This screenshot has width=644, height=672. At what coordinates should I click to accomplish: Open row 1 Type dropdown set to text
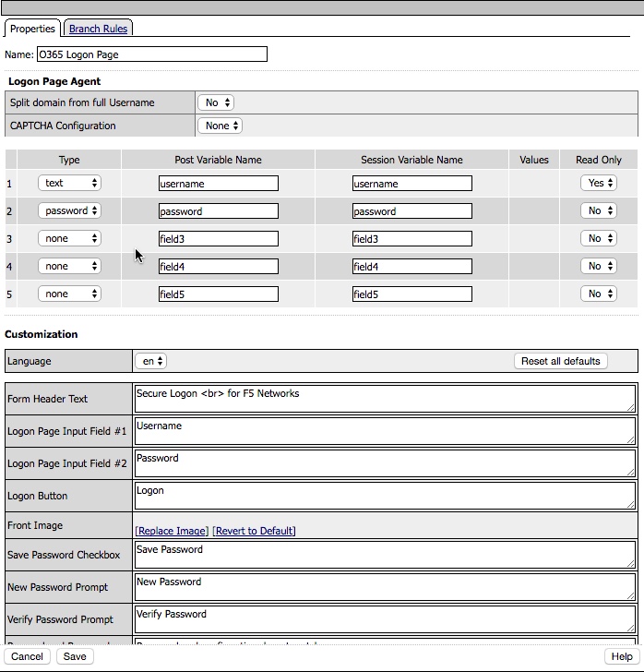(x=69, y=184)
